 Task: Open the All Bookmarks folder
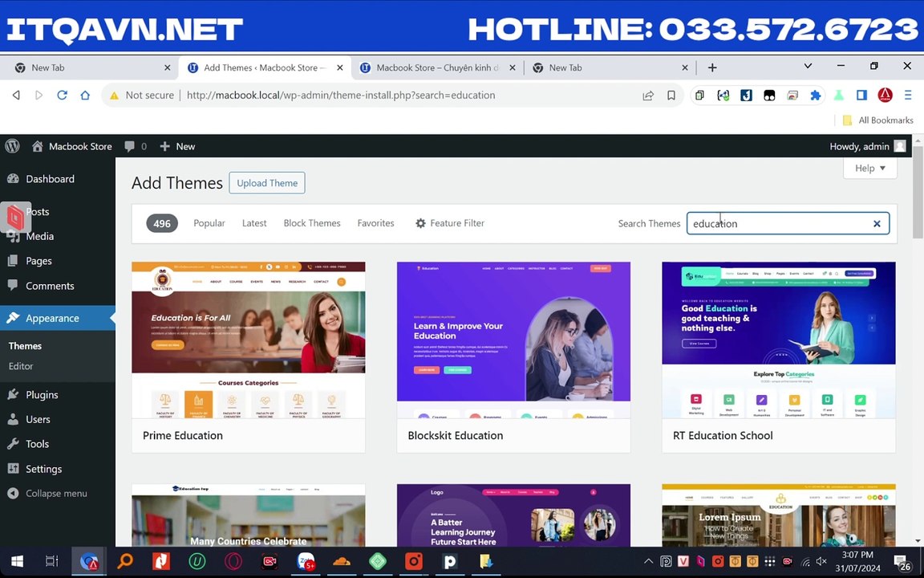[x=878, y=120]
